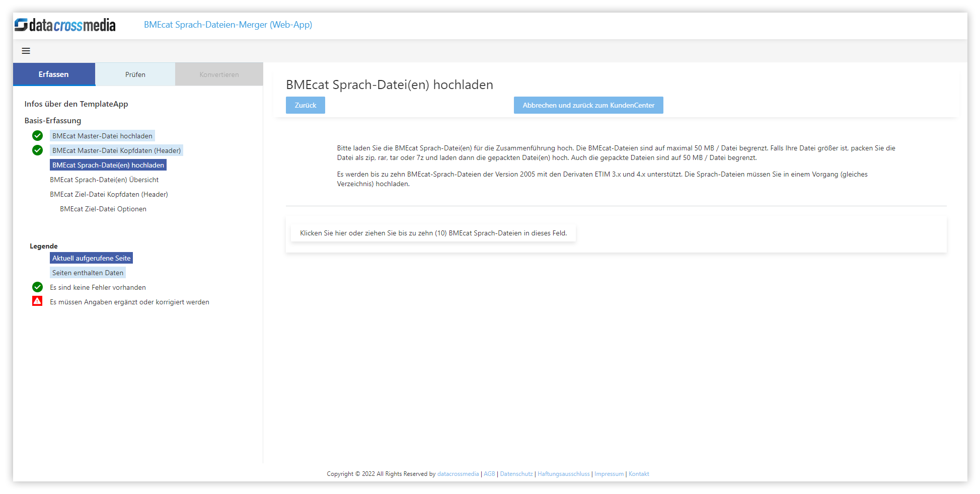Open the Datenschutz footer link

(516, 474)
